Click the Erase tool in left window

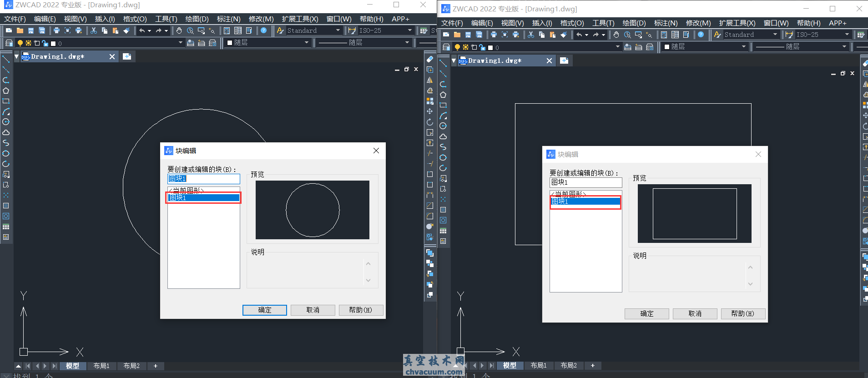pyautogui.click(x=429, y=59)
